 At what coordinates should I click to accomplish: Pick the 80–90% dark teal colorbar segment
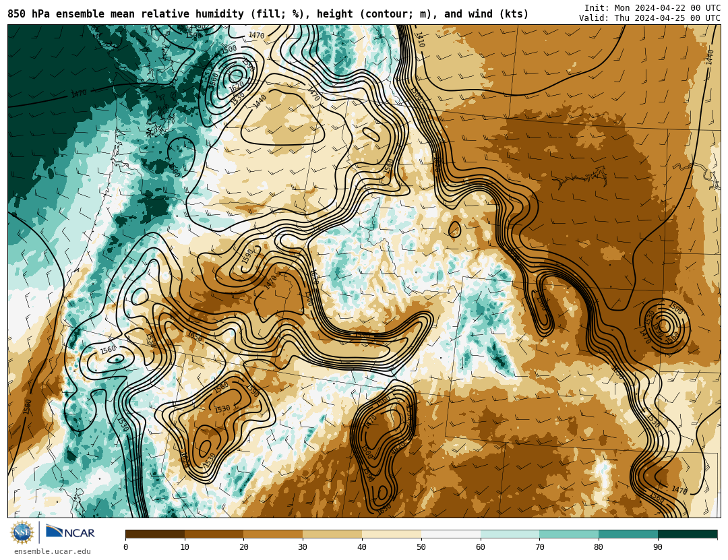[x=628, y=534]
